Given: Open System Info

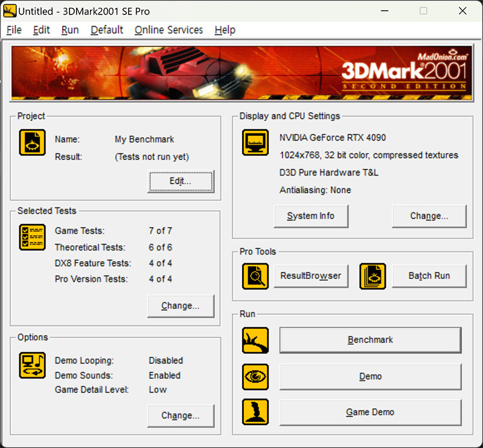Looking at the screenshot, I should pos(311,216).
